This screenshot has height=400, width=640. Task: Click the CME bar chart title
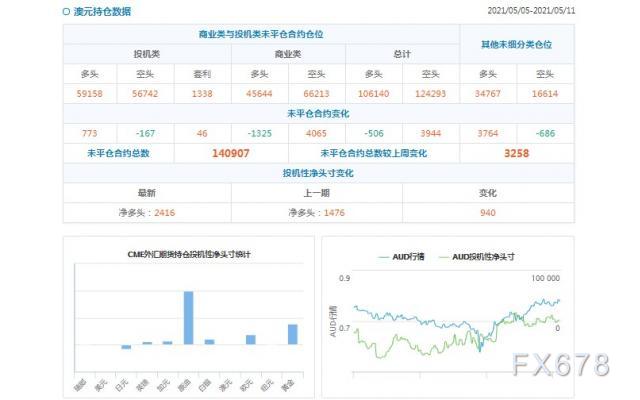[x=189, y=254]
